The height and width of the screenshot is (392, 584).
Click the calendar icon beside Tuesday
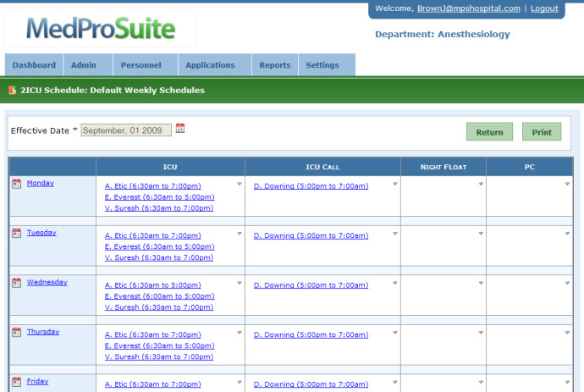(x=16, y=234)
